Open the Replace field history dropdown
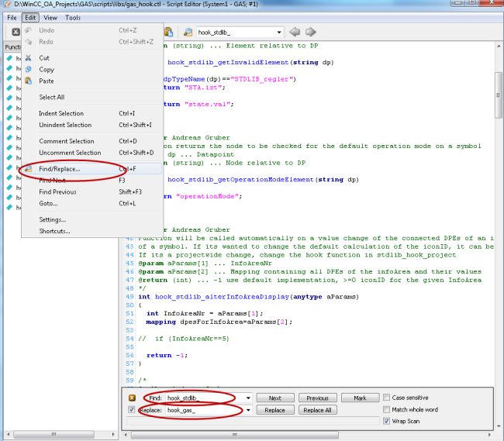504x441 pixels. [x=247, y=410]
